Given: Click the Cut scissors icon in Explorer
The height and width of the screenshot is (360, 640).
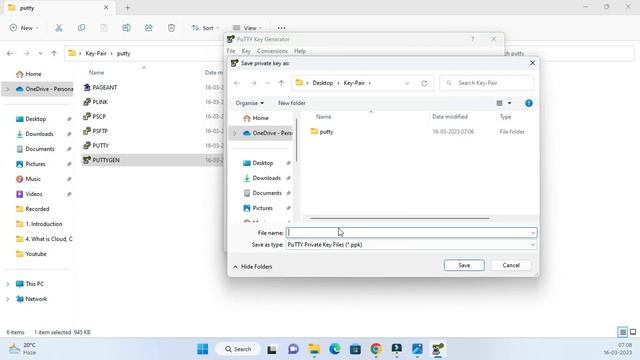Looking at the screenshot, I should coord(59,28).
